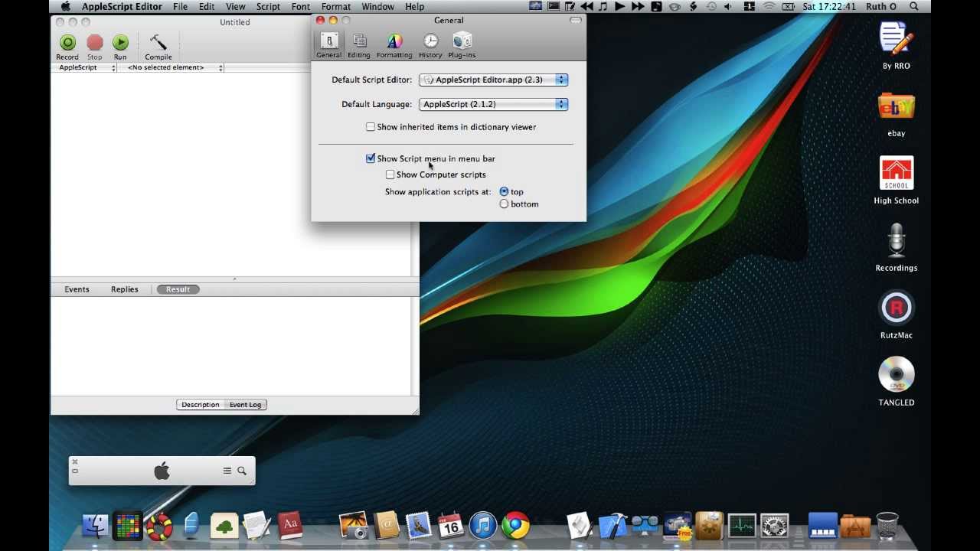Select the bottom radio button
Viewport: 980px width, 551px height.
[504, 204]
